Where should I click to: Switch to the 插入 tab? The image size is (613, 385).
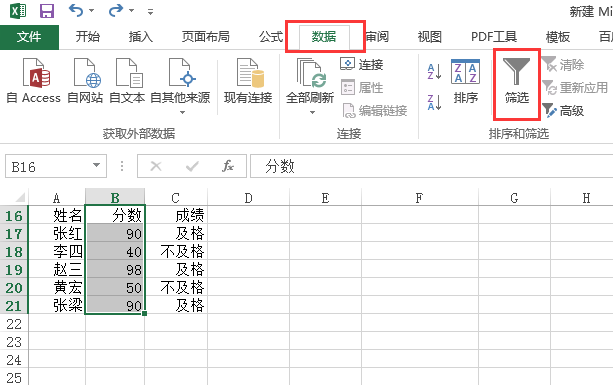tap(141, 37)
